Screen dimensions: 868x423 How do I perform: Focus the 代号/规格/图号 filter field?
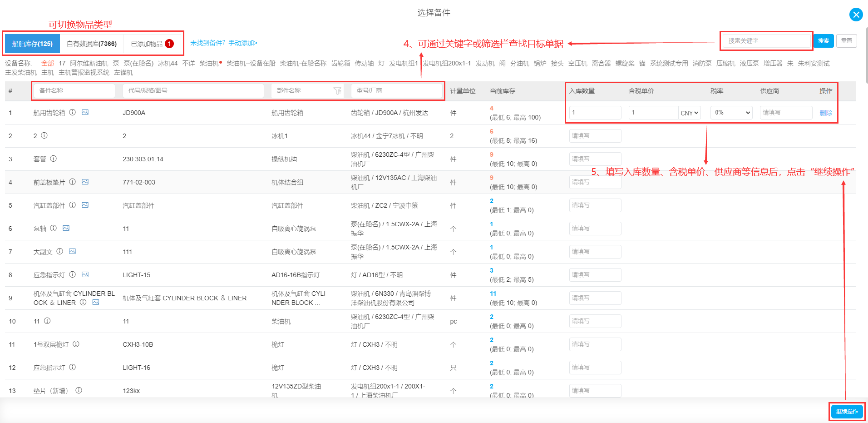point(193,90)
